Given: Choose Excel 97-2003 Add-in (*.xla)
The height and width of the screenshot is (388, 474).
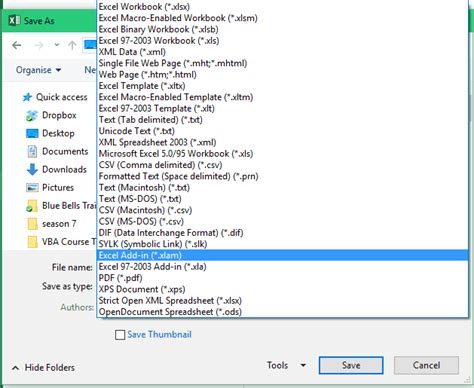Looking at the screenshot, I should click(x=282, y=267).
